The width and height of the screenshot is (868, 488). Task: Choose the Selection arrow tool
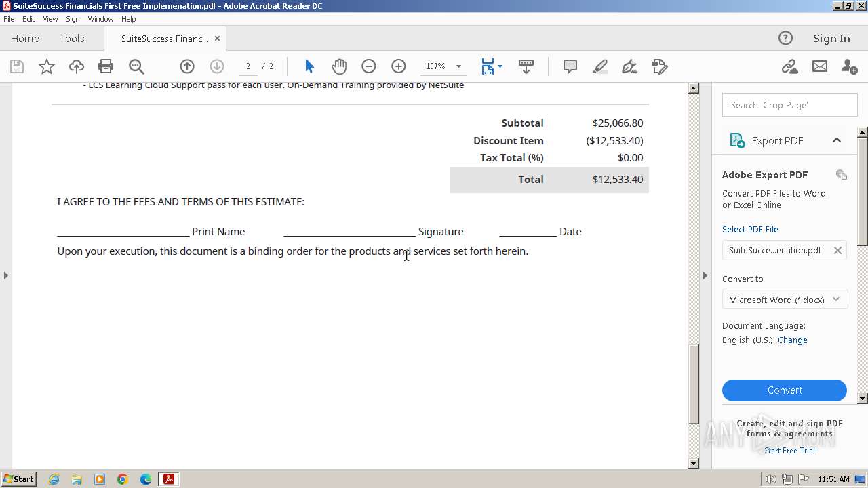[309, 66]
